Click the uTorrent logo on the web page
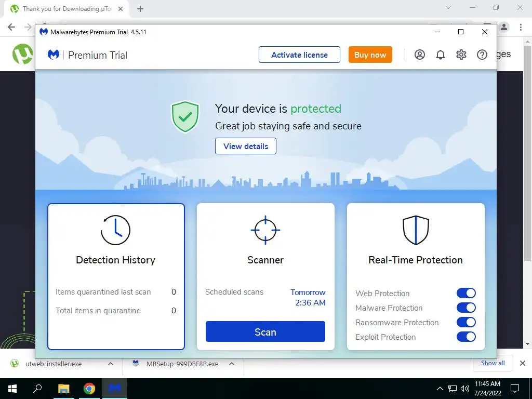The width and height of the screenshot is (532, 399). click(x=23, y=54)
